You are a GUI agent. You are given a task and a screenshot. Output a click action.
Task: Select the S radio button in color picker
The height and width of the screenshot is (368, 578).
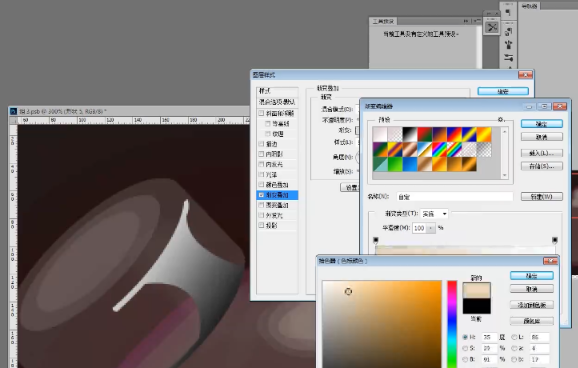pos(465,348)
